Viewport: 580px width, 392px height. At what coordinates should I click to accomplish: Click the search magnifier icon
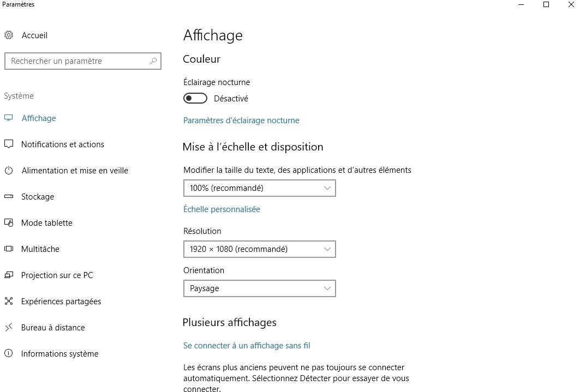tap(153, 61)
